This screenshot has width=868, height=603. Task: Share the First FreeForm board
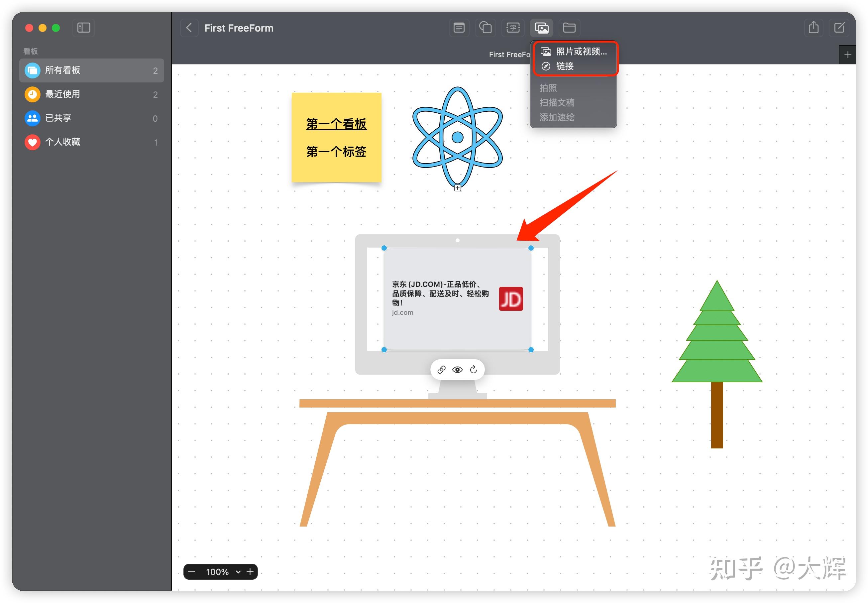pos(813,27)
